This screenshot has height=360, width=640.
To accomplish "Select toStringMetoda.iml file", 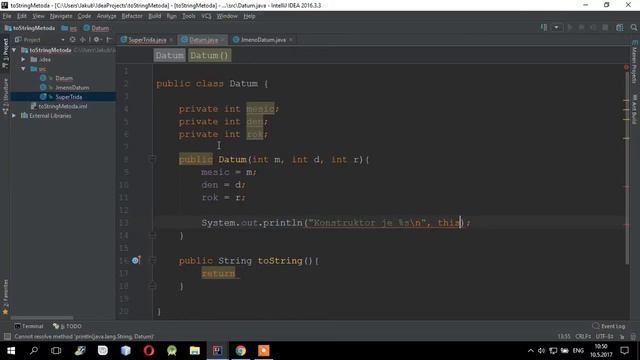I will (x=62, y=107).
